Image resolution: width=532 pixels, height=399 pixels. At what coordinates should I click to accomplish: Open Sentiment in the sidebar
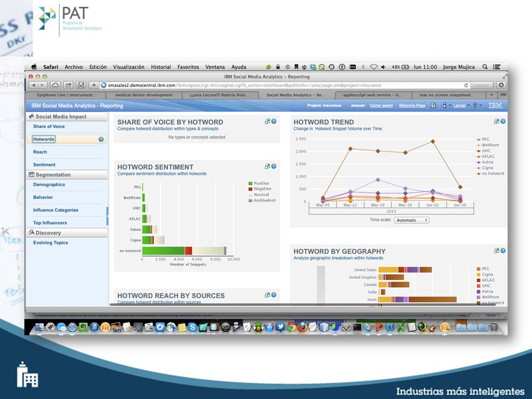click(44, 165)
